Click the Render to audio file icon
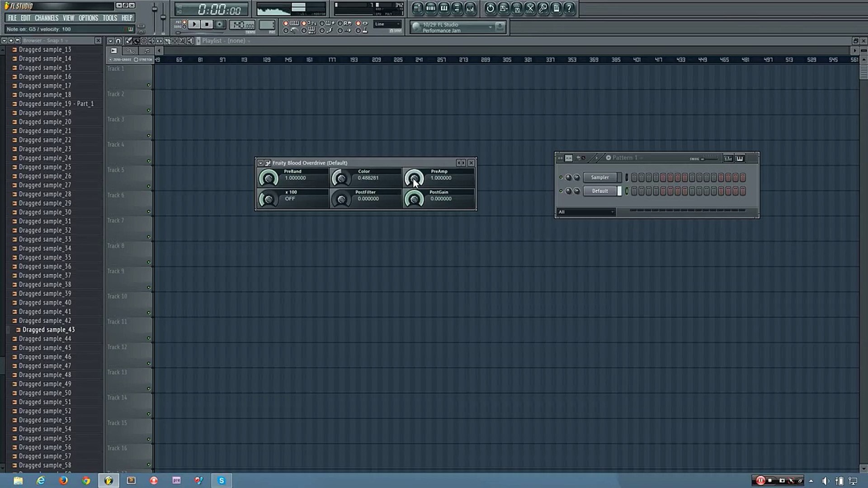Viewport: 868px width, 488px height. 517,8
